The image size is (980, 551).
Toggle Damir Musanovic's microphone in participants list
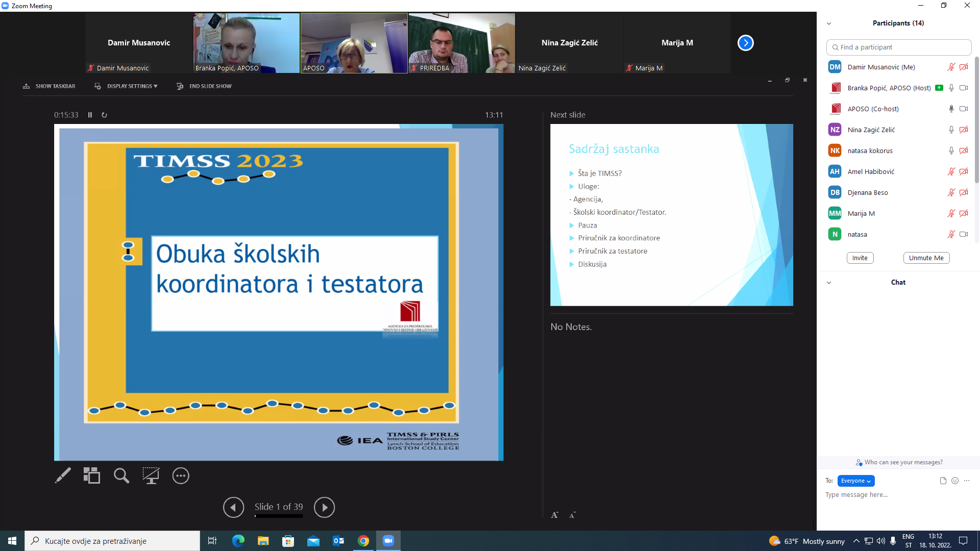tap(951, 67)
